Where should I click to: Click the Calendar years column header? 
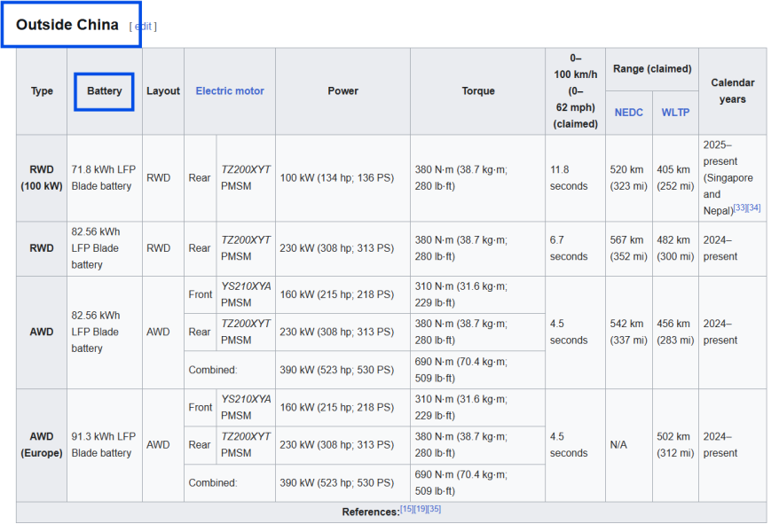732,91
